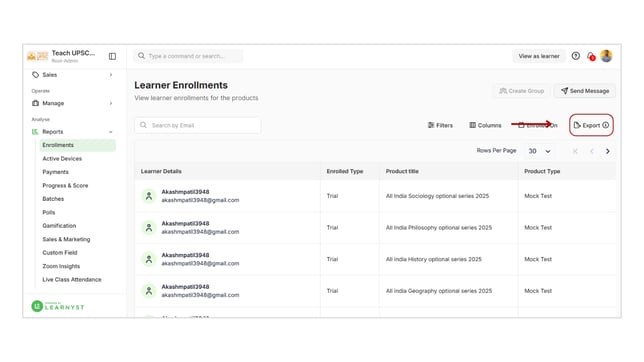This screenshot has width=644, height=362.
Task: Click All India Sociology optional series 2025
Action: 437,196
